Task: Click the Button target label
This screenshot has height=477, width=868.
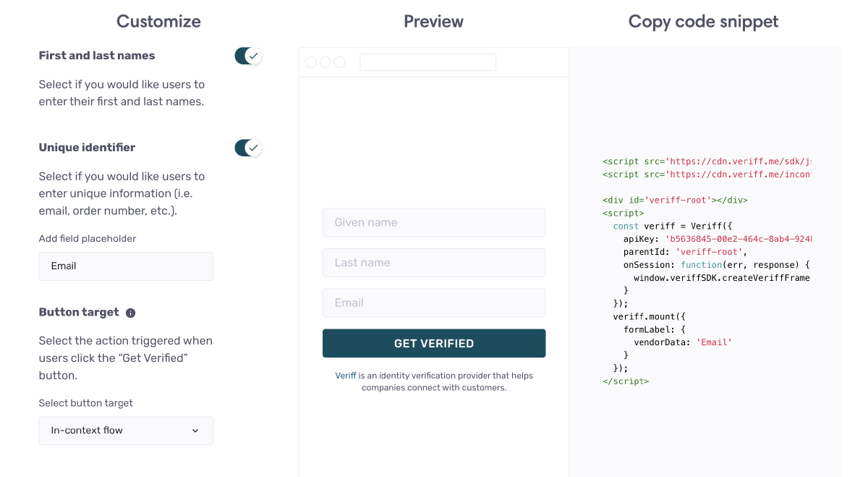Action: pos(79,312)
